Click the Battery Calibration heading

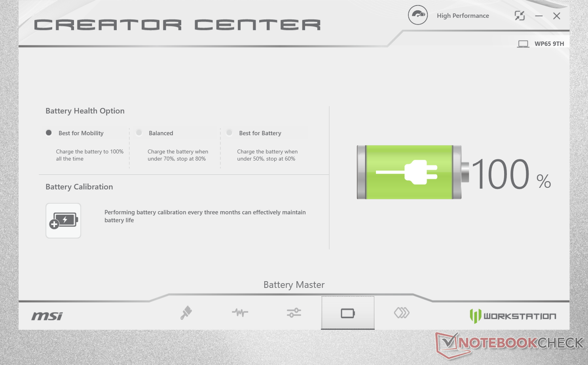point(79,187)
